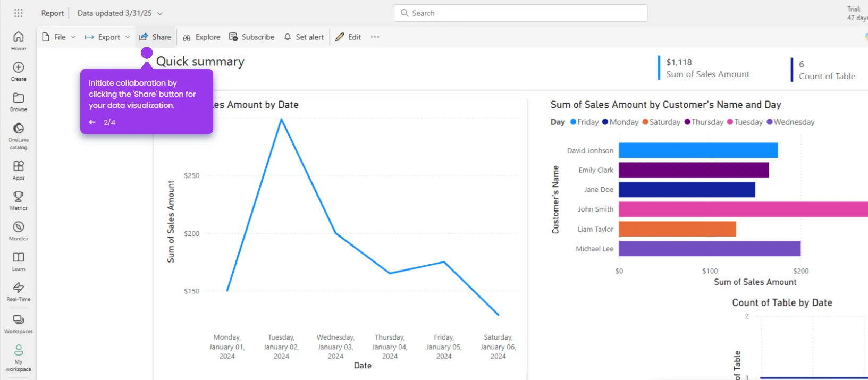Click the 6 Count of Table card

click(x=824, y=70)
